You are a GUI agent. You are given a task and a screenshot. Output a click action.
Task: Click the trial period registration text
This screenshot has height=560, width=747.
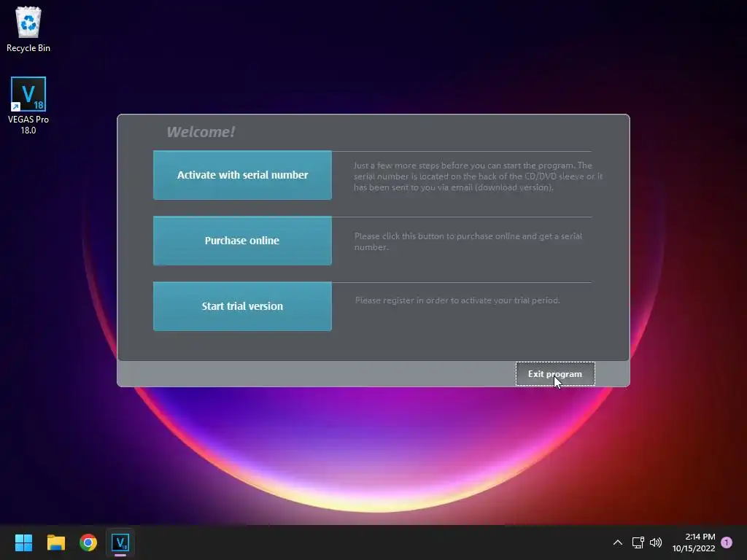457,300
